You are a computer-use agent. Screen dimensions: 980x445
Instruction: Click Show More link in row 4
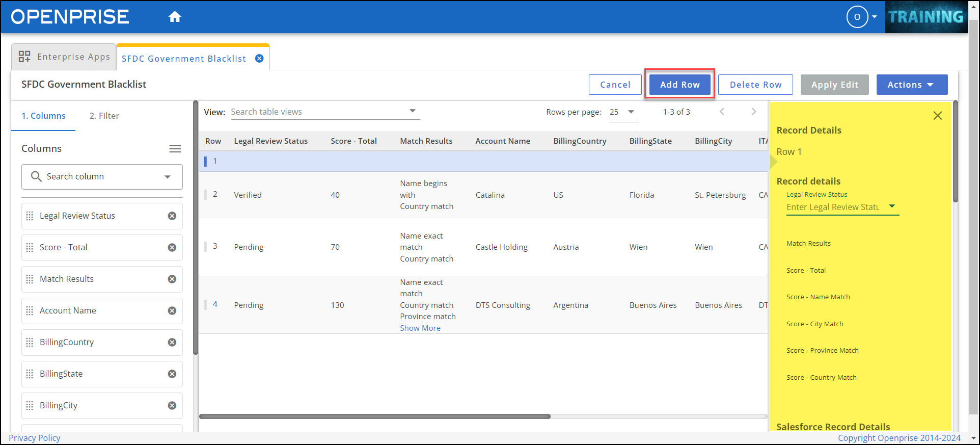420,328
